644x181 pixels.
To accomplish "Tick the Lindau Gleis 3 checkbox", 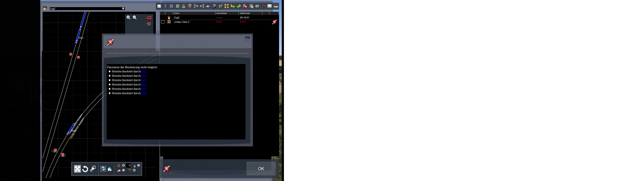I will point(163,22).
